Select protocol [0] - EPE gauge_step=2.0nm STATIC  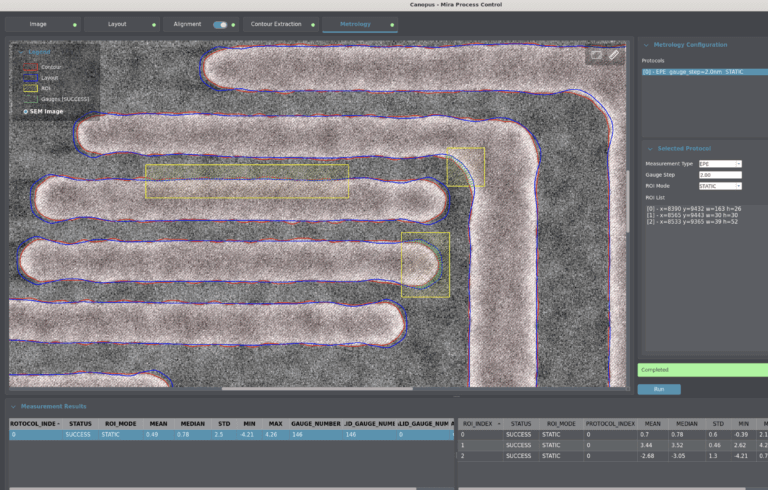click(x=705, y=72)
